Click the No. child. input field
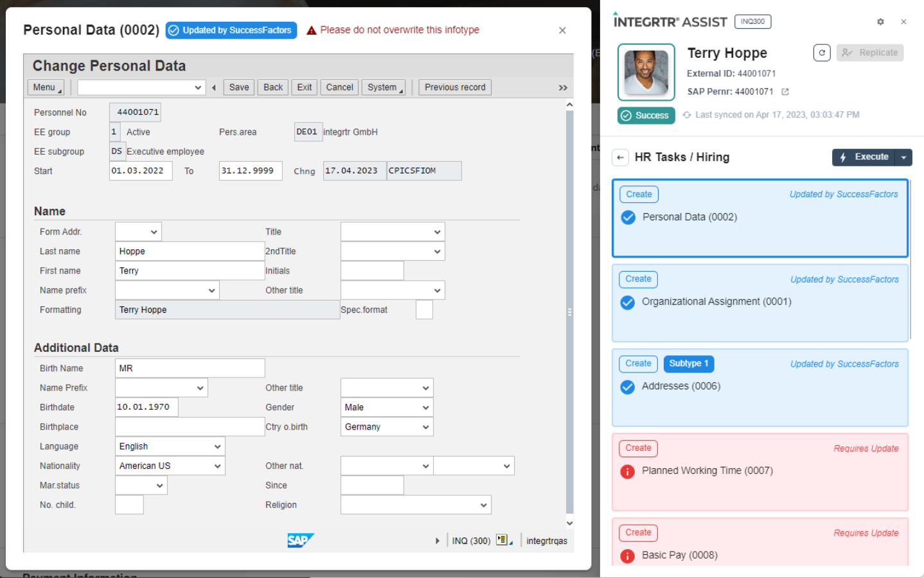Viewport: 924px width, 578px height. click(129, 505)
